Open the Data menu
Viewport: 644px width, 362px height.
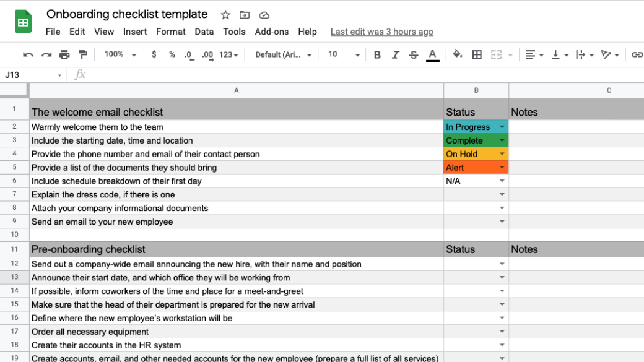coord(204,32)
